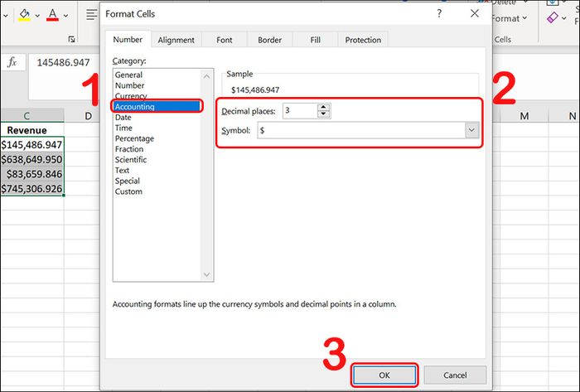This screenshot has height=392, width=580.
Task: Select column D header
Action: [88, 116]
